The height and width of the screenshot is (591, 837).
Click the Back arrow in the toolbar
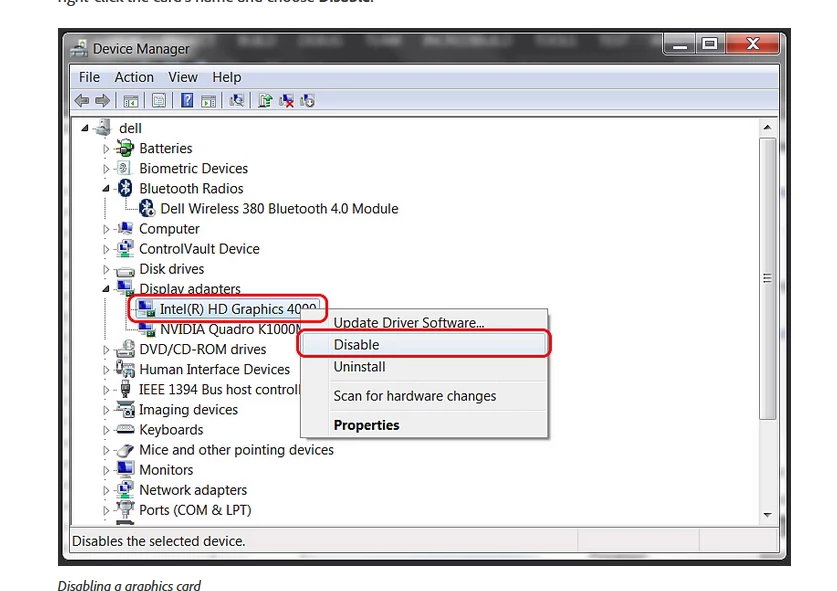click(x=82, y=100)
